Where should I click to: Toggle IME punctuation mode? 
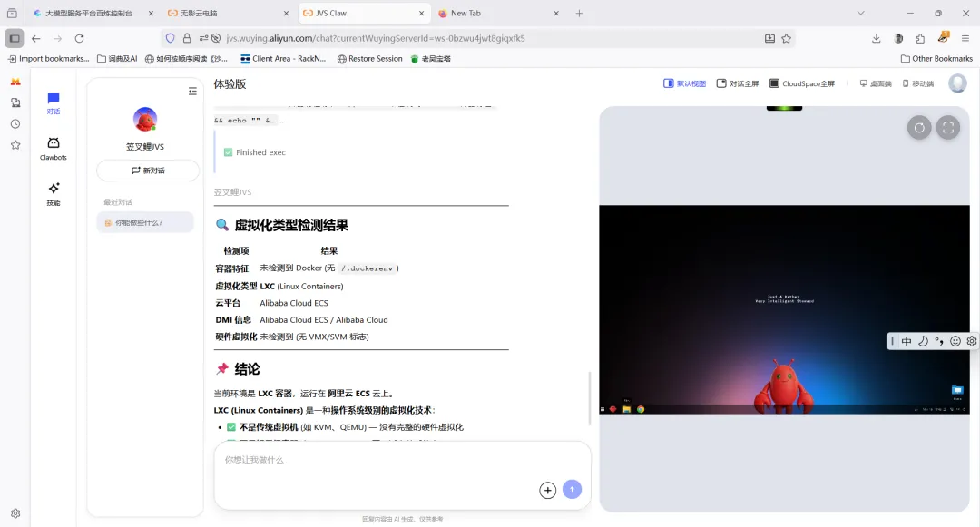pyautogui.click(x=939, y=341)
